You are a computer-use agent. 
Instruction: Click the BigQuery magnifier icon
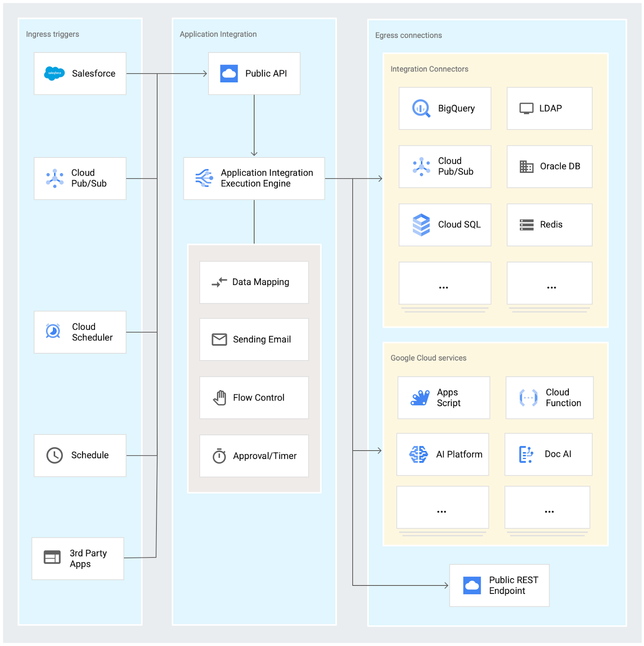coord(421,108)
